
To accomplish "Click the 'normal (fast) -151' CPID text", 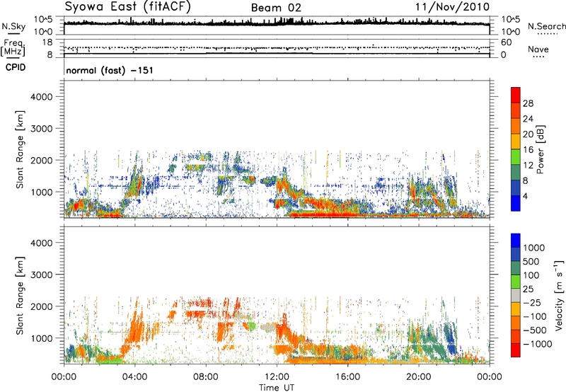I will point(110,70).
